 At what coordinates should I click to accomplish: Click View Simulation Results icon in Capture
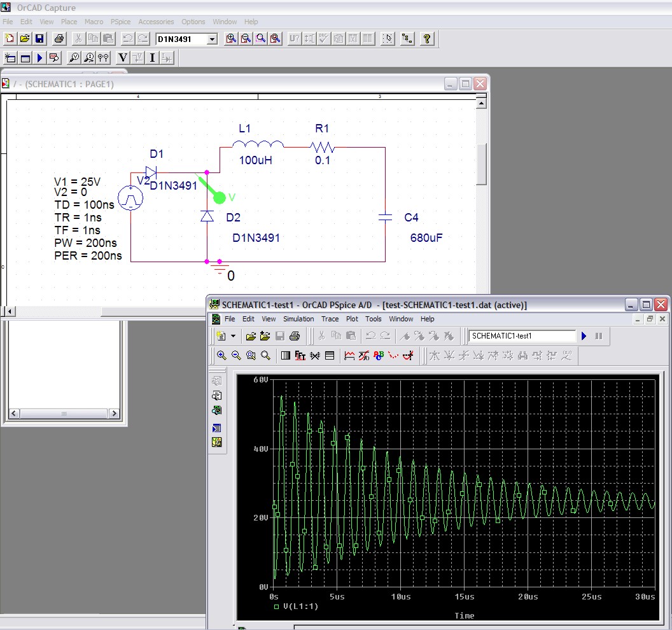pos(55,57)
